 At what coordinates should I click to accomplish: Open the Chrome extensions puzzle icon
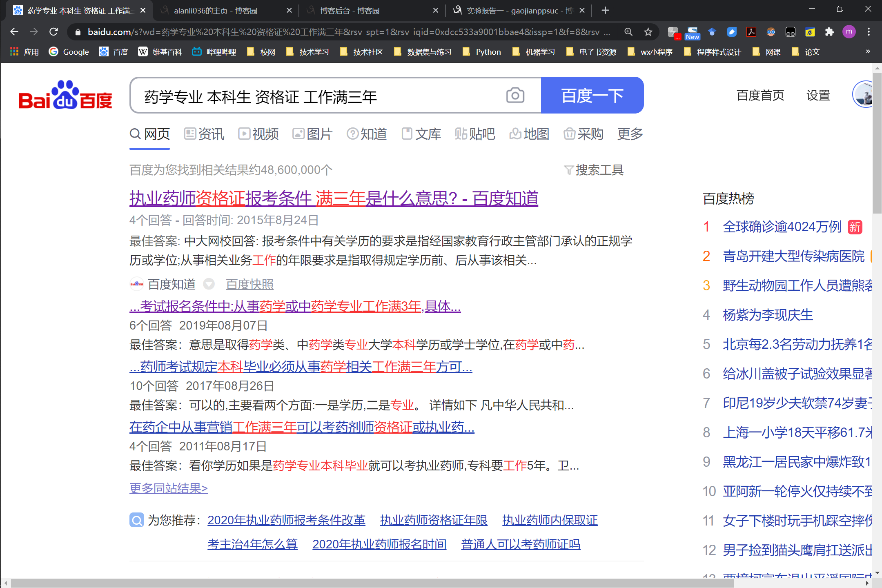point(829,32)
